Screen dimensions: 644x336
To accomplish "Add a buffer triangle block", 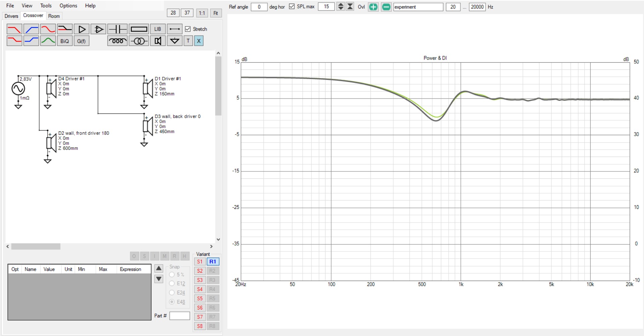I will (82, 29).
